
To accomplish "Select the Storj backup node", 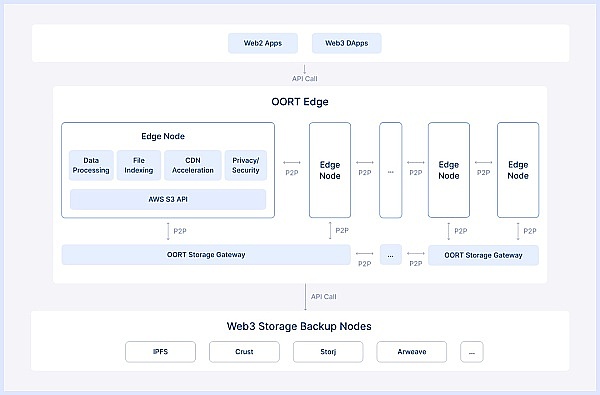I will [x=328, y=352].
